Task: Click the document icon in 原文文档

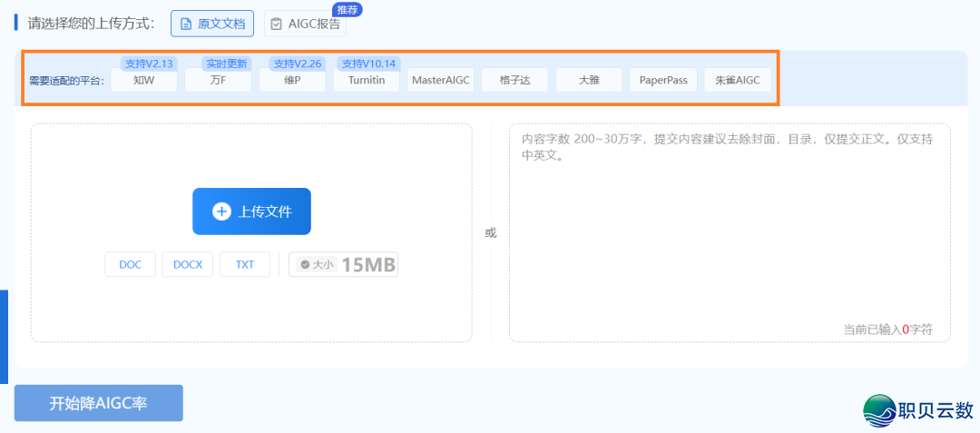Action: click(x=185, y=25)
